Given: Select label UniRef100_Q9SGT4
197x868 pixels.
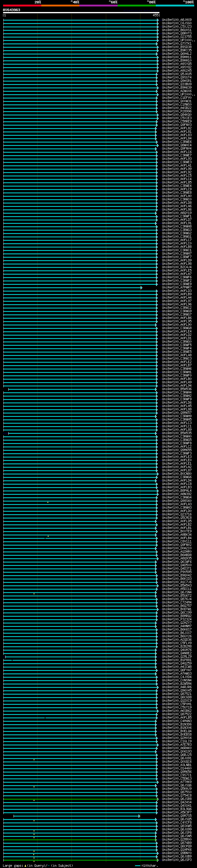Looking at the screenshot, I should (x=177, y=77).
